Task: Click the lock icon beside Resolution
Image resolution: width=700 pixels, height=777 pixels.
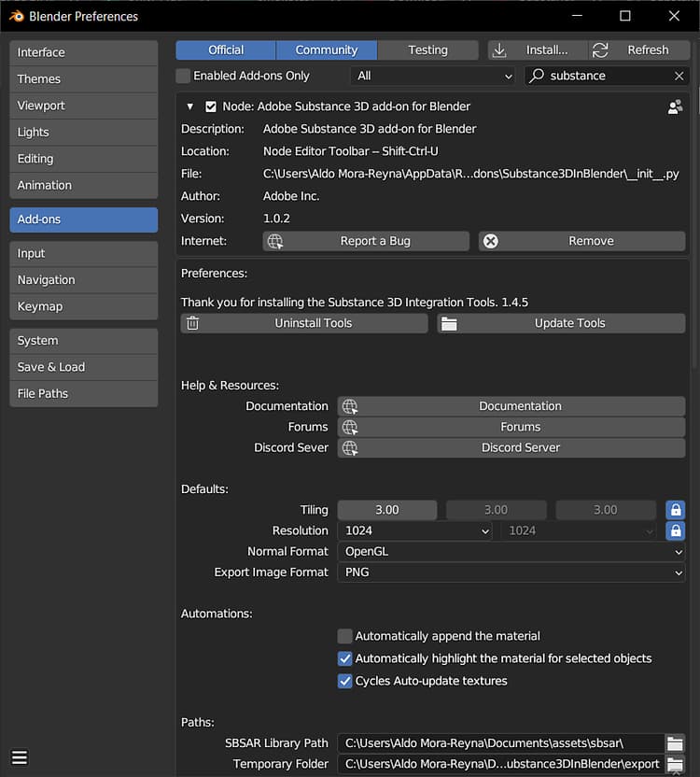Action: (675, 530)
